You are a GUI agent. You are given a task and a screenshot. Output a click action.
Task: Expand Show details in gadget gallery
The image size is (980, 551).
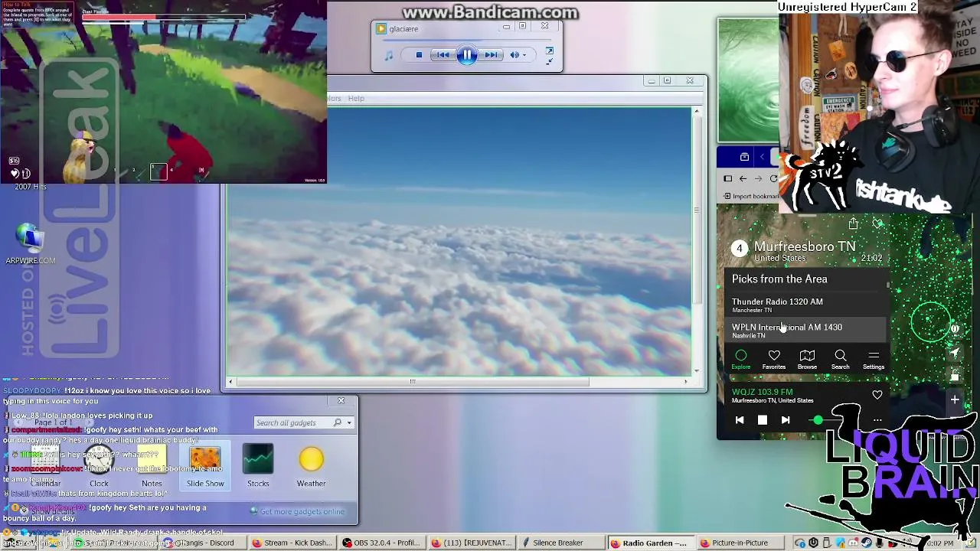47,510
